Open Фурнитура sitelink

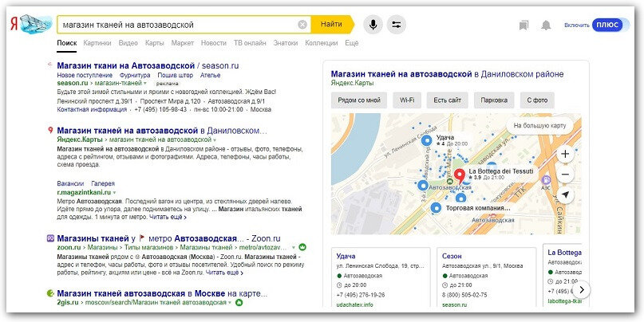pyautogui.click(x=135, y=76)
